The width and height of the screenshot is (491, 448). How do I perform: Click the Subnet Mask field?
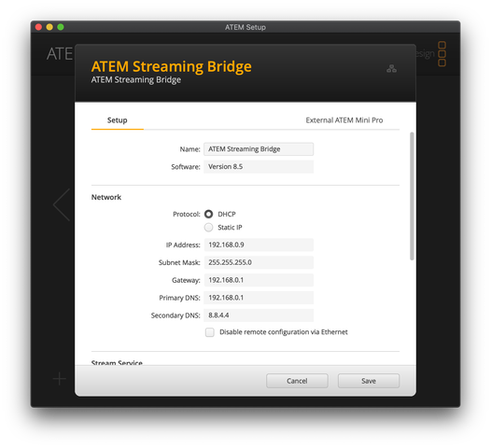click(259, 262)
